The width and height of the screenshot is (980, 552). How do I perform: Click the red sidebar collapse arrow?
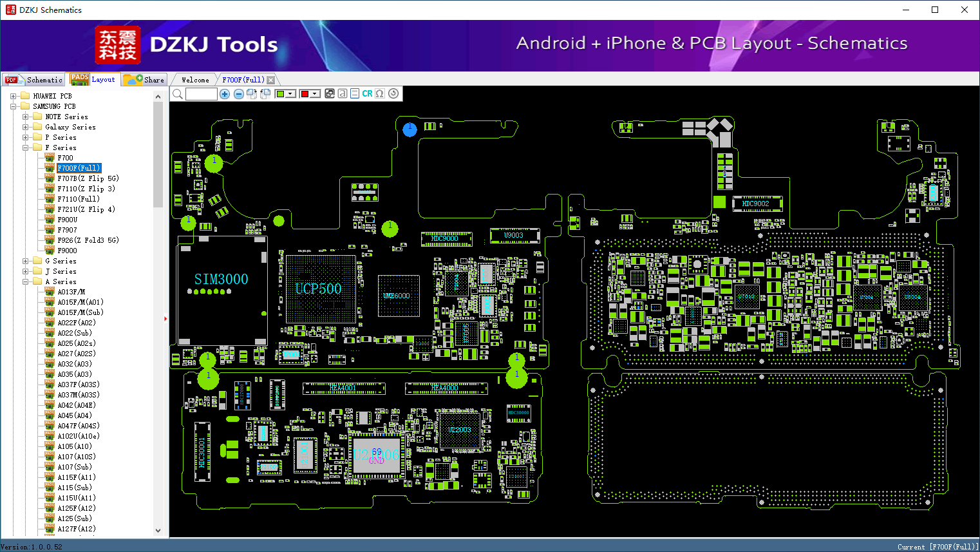point(165,318)
